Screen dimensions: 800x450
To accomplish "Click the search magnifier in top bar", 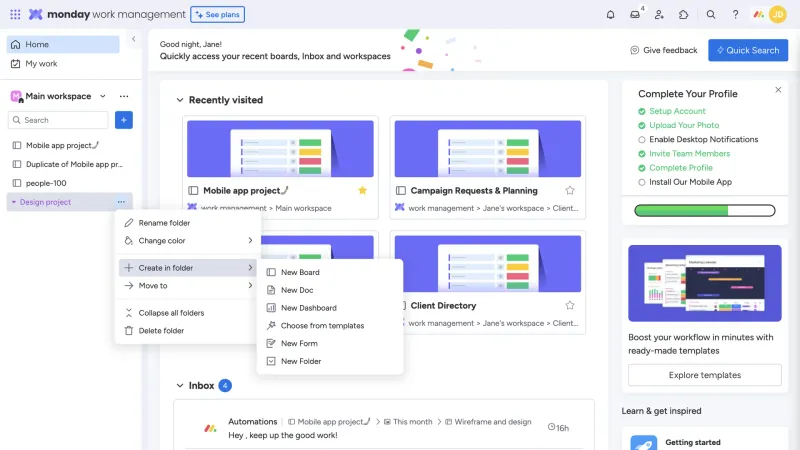I will (x=711, y=14).
